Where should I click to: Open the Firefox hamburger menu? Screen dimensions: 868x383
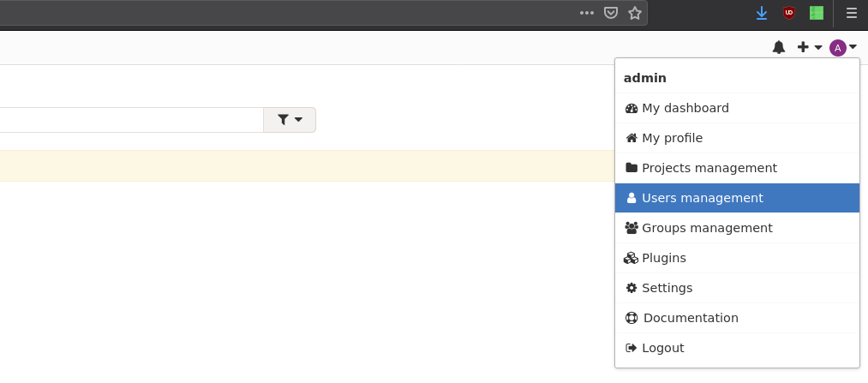852,14
